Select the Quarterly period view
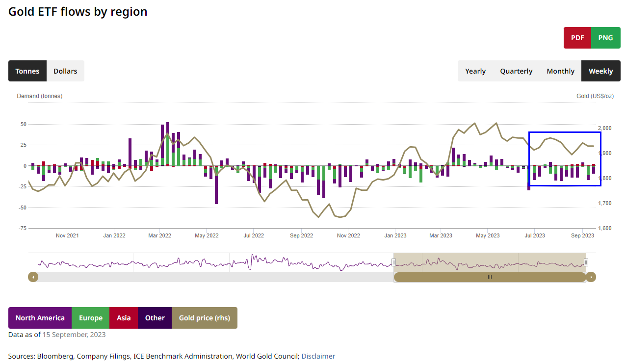 (x=516, y=71)
